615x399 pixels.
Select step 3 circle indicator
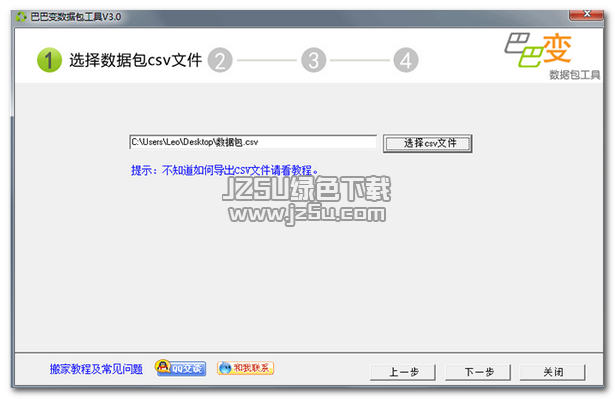pos(313,60)
